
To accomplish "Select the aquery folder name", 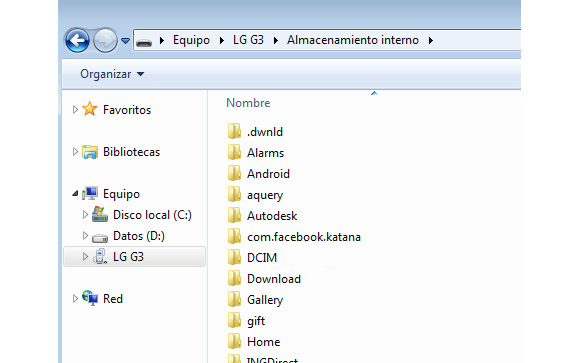I will [x=265, y=195].
